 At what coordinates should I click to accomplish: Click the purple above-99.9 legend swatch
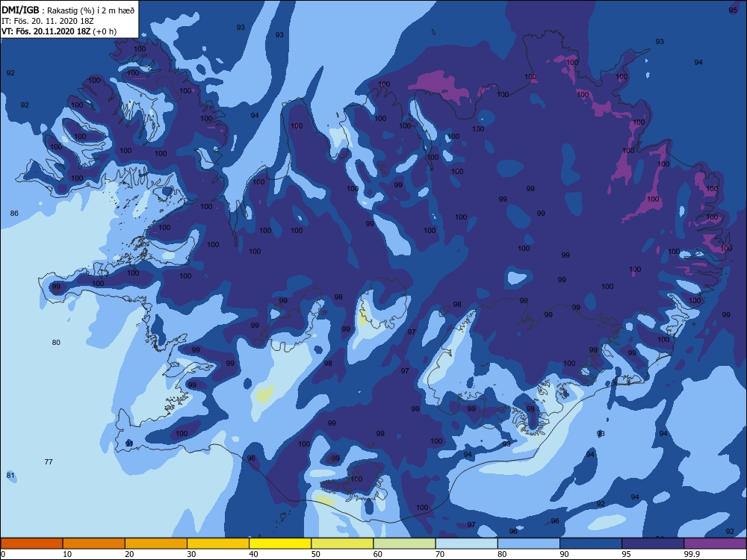pyautogui.click(x=715, y=544)
